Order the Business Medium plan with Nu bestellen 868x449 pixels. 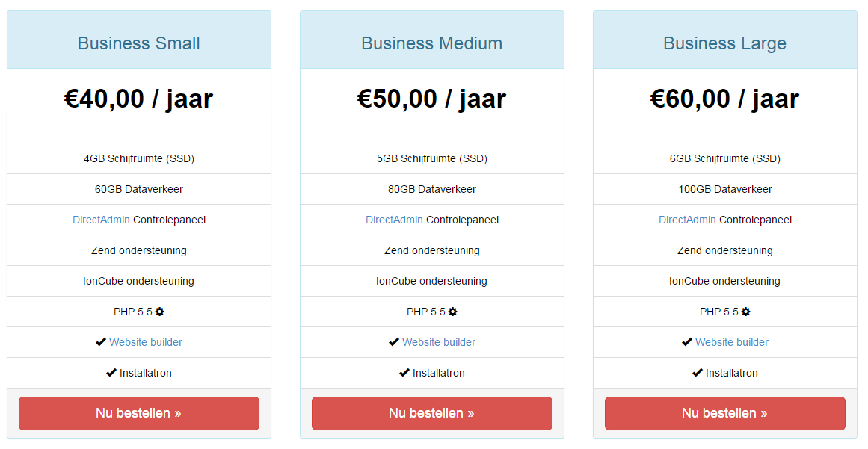click(x=432, y=414)
